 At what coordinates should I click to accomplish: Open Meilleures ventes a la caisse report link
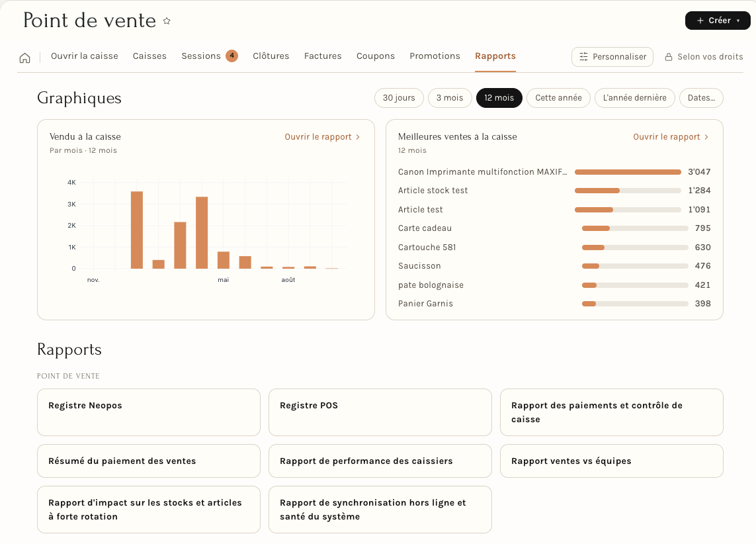pos(671,137)
